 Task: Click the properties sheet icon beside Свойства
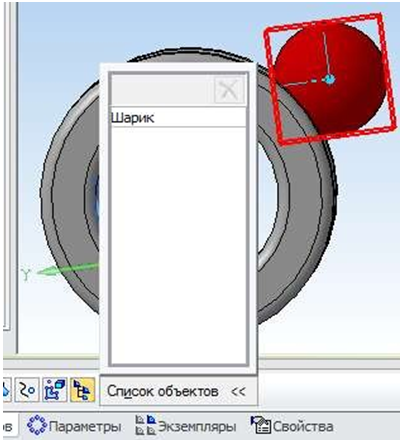tap(261, 425)
